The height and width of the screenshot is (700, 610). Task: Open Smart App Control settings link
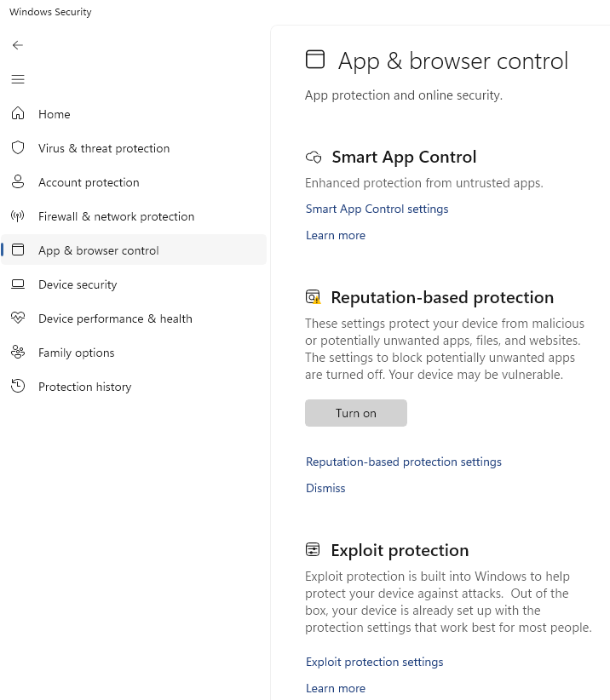click(377, 209)
